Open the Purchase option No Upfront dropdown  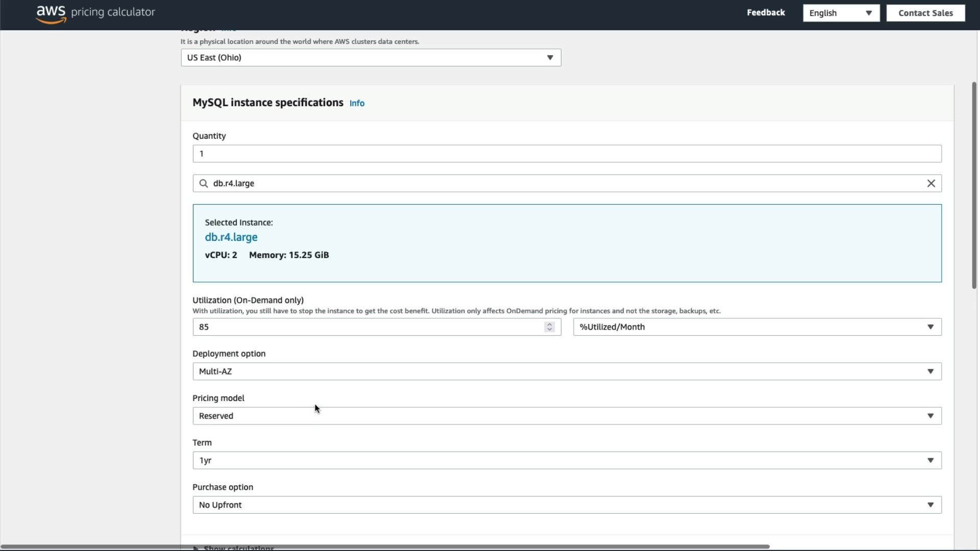pyautogui.click(x=567, y=505)
